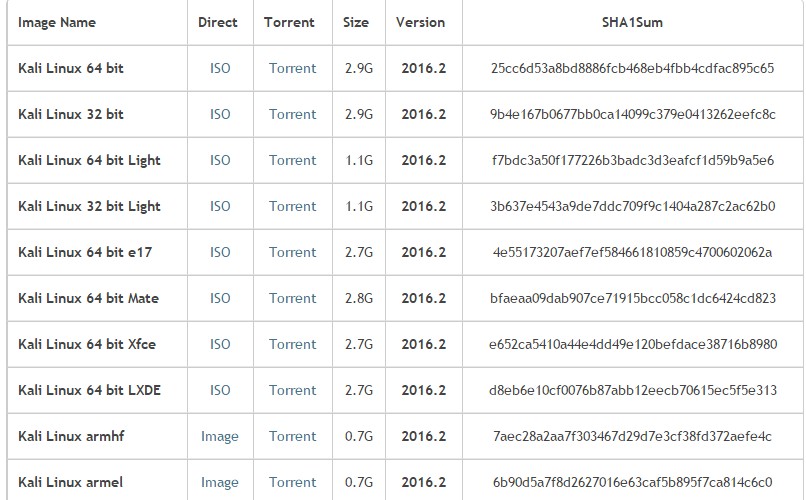Screen dimensions: 806x500
Task: Open the Kali Linux 64 bit Torrent link
Action: point(292,68)
